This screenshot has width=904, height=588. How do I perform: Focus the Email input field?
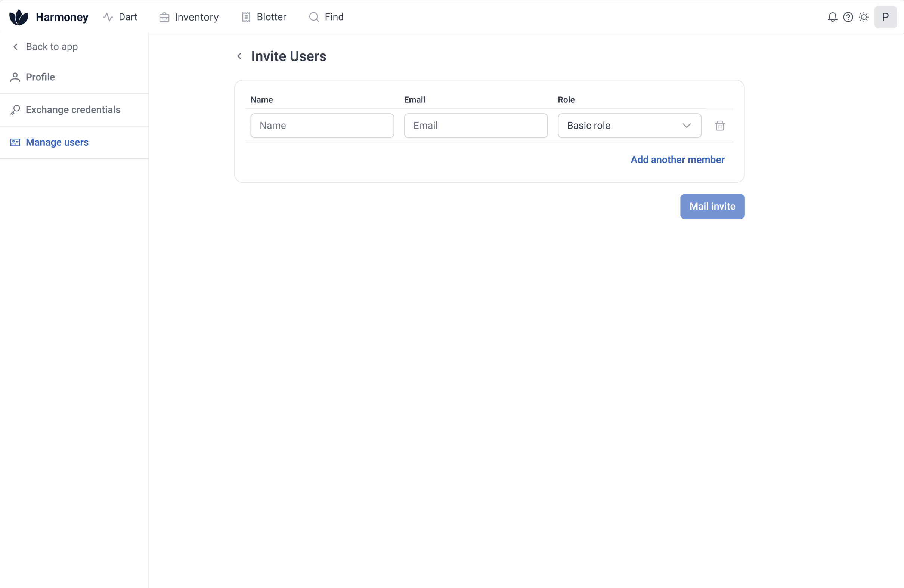pyautogui.click(x=476, y=126)
